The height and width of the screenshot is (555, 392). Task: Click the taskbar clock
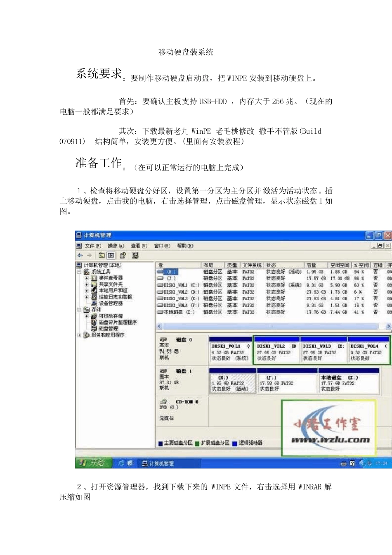(381, 463)
